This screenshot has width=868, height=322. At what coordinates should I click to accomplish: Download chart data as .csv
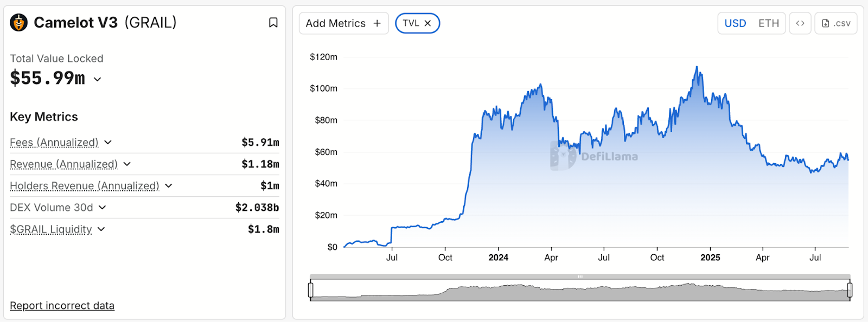pyautogui.click(x=835, y=23)
